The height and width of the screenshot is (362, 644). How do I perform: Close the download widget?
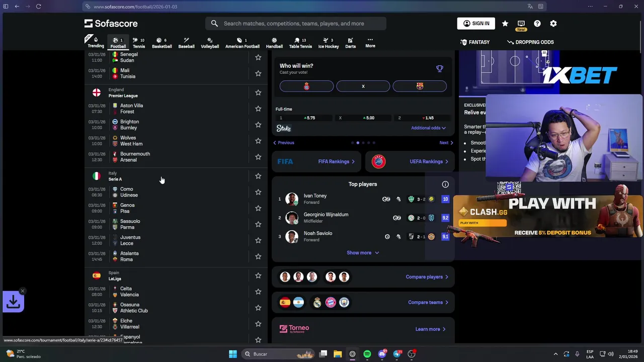(x=22, y=291)
